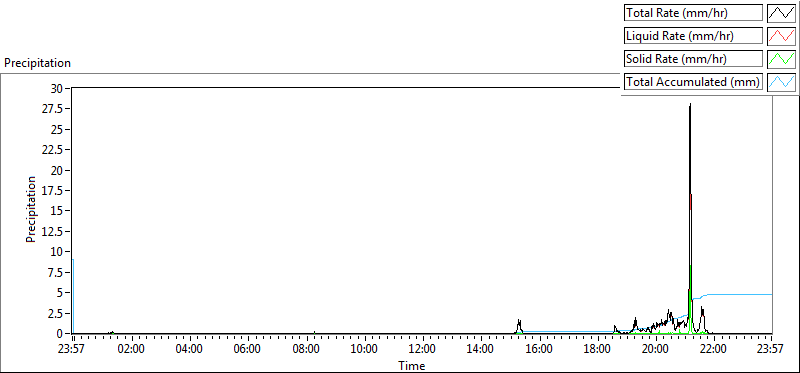Image resolution: width=800 pixels, height=373 pixels.
Task: Click the 10:00 time axis label
Action: coord(365,350)
